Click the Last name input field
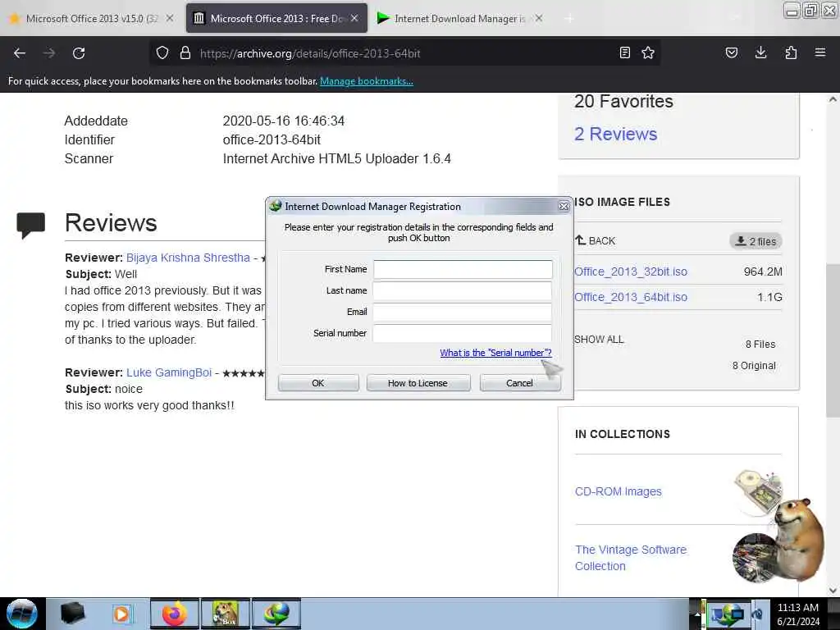 click(x=463, y=291)
